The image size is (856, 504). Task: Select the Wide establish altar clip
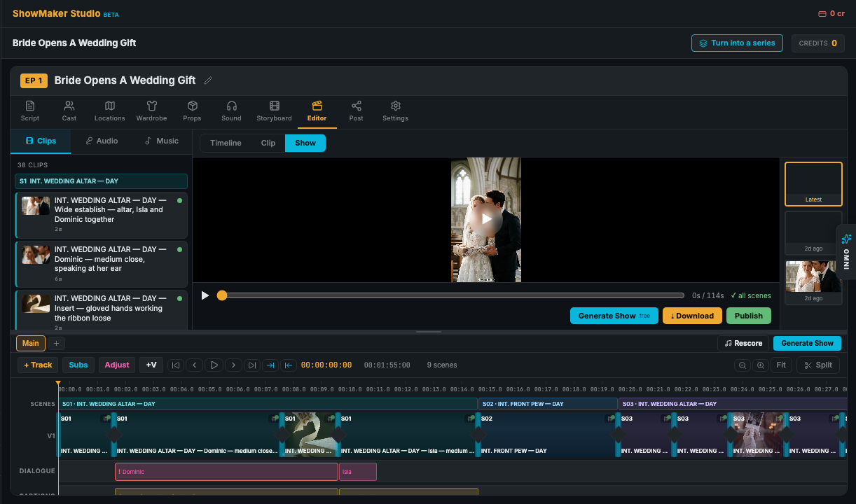pyautogui.click(x=101, y=215)
